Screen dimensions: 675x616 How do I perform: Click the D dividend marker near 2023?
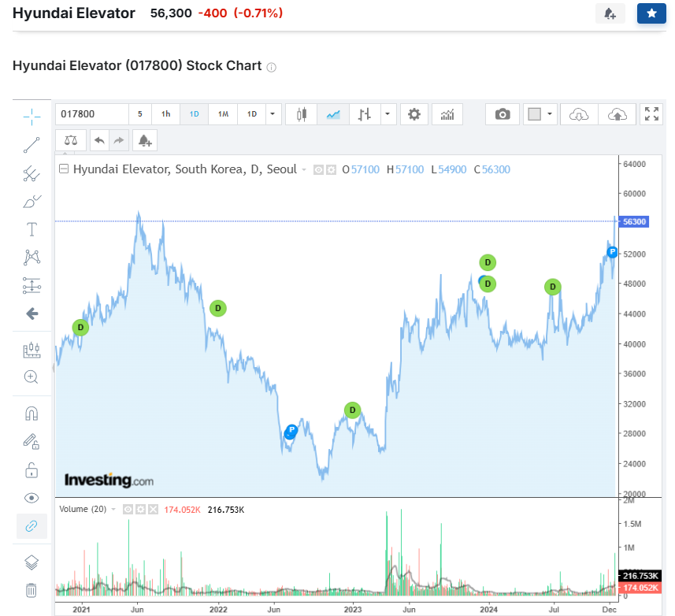pyautogui.click(x=353, y=410)
